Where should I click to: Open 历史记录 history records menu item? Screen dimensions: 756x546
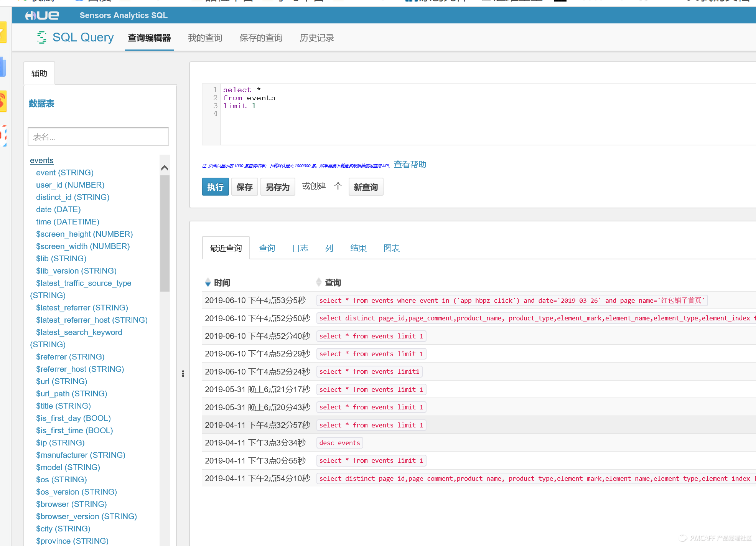(318, 38)
